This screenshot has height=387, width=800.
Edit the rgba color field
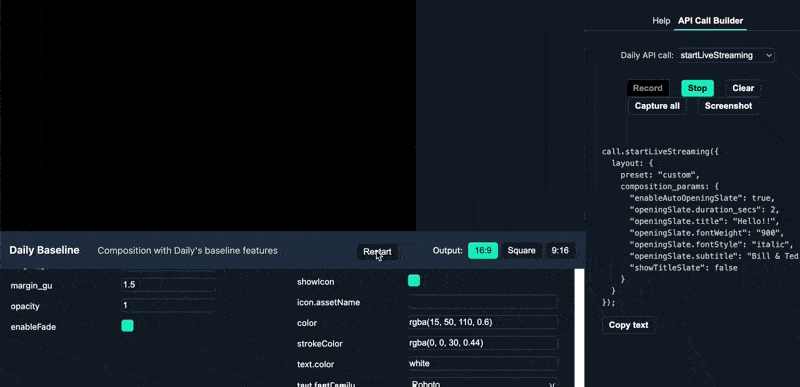[x=482, y=322]
